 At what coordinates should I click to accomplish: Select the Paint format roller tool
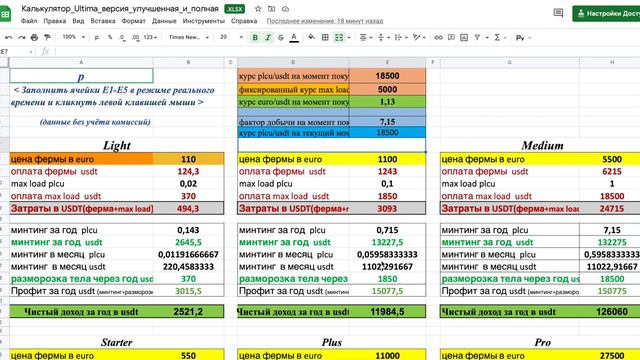click(x=47, y=38)
